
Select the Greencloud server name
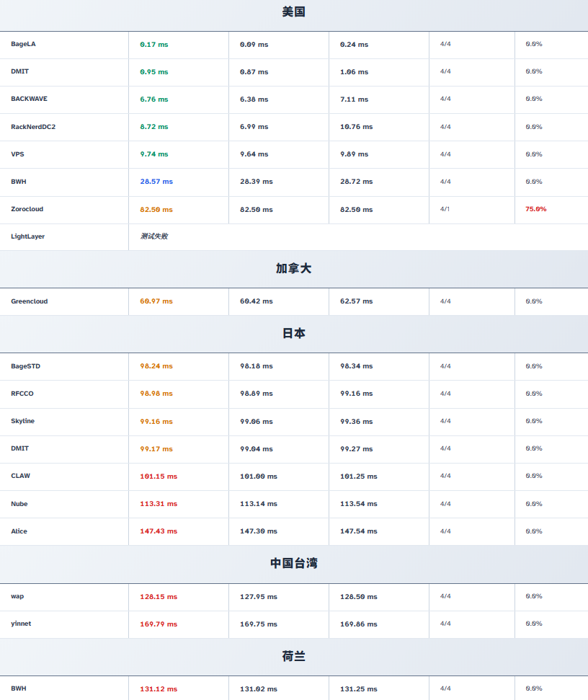click(29, 301)
